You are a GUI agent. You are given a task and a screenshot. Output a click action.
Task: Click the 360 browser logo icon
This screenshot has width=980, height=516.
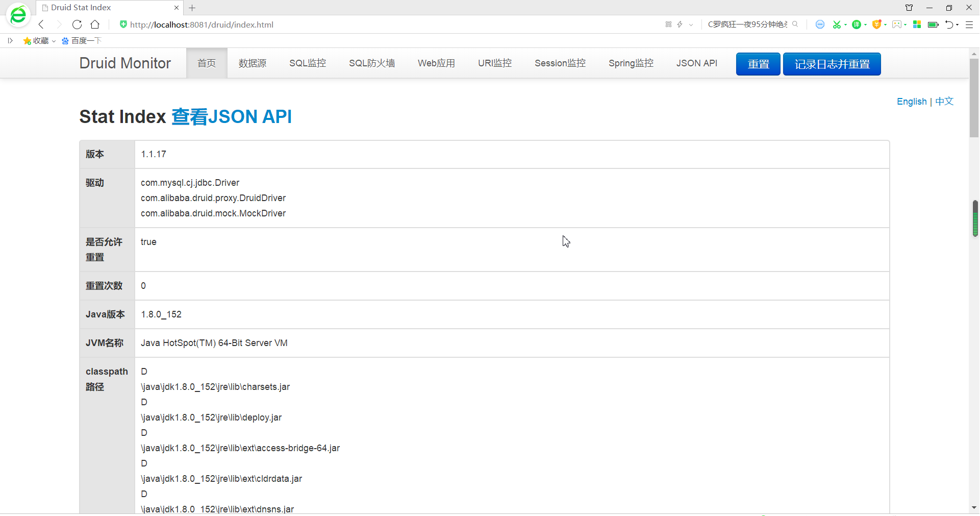(x=18, y=15)
